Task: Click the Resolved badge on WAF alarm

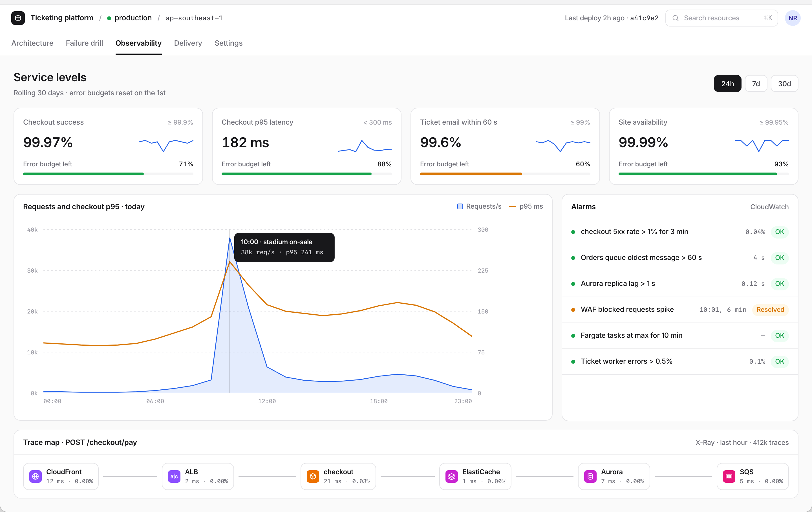Action: coord(770,310)
